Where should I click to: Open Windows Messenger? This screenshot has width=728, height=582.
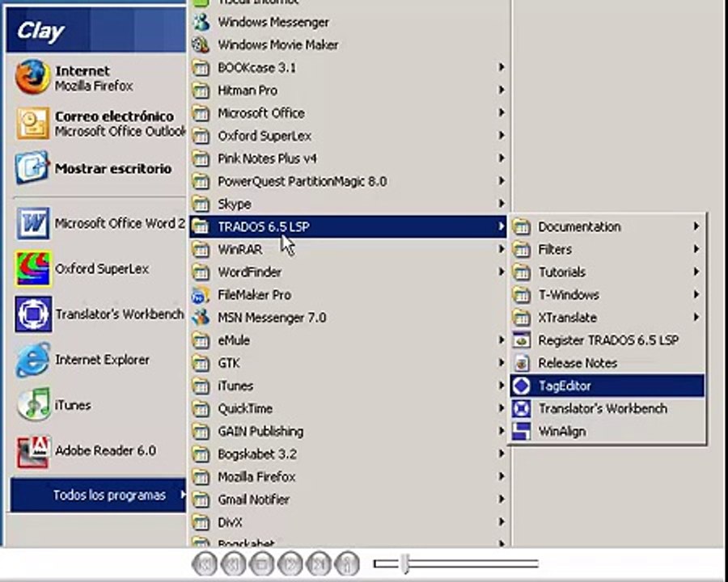click(x=348, y=22)
